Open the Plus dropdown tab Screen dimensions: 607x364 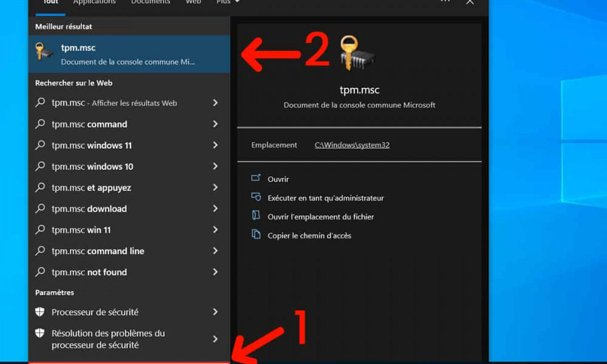pos(228,2)
